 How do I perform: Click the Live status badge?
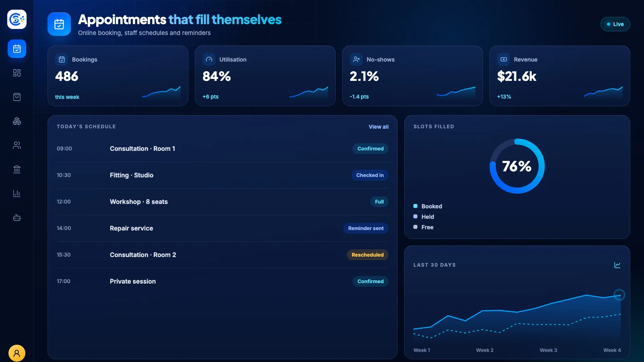pos(615,24)
